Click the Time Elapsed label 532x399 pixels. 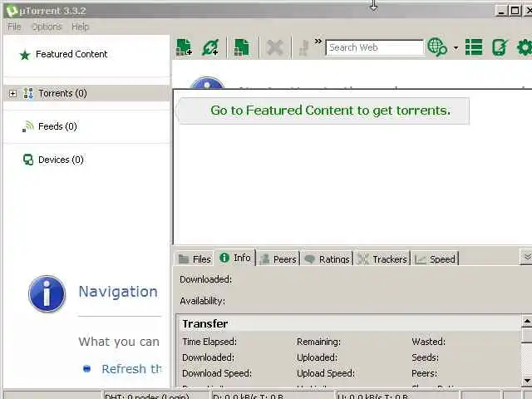click(x=209, y=342)
